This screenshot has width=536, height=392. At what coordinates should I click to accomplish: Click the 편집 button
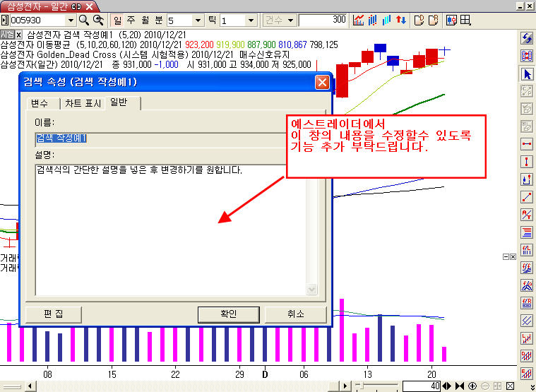[x=53, y=314]
